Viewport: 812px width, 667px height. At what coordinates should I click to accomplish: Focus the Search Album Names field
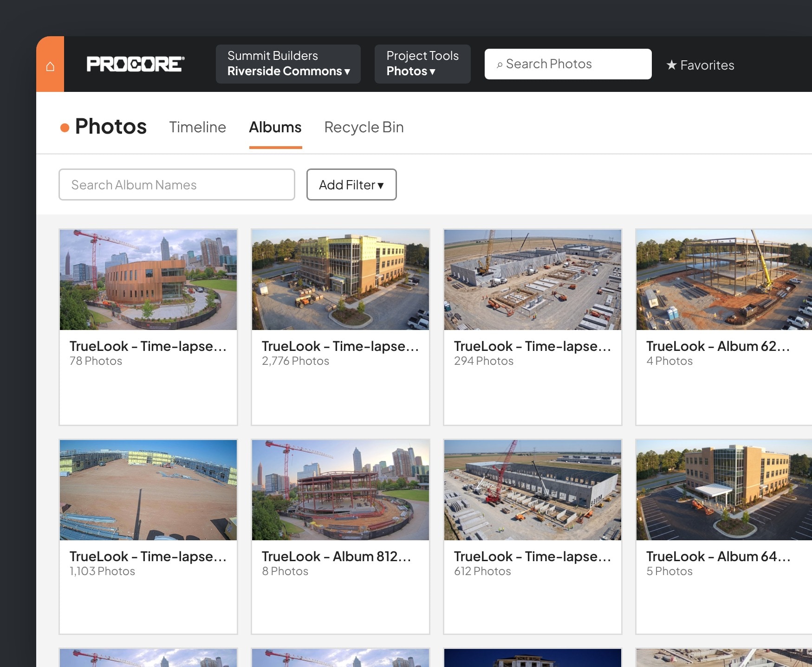point(177,185)
